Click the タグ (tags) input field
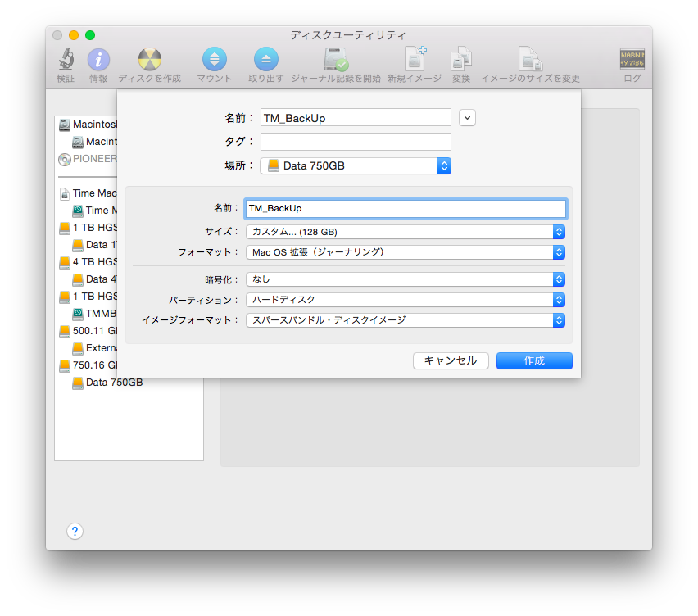 click(x=356, y=142)
